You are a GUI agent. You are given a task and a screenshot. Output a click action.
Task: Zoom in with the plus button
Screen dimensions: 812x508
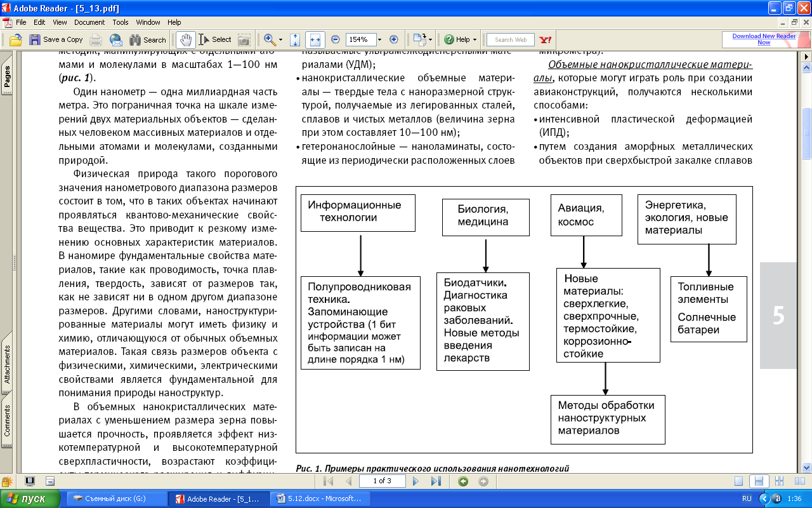393,39
